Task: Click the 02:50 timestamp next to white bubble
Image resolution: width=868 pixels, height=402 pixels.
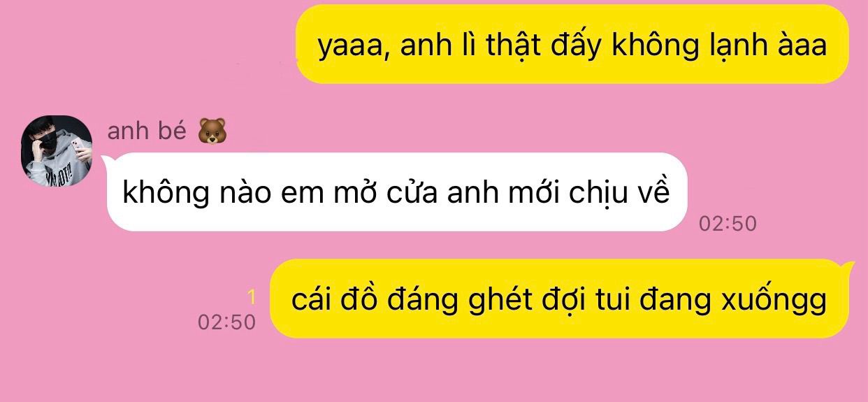Action: pyautogui.click(x=728, y=224)
